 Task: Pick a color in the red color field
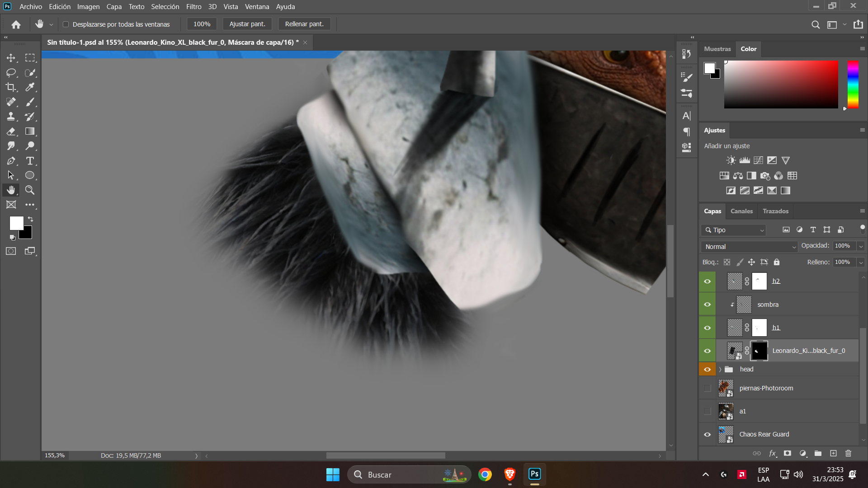tap(781, 84)
